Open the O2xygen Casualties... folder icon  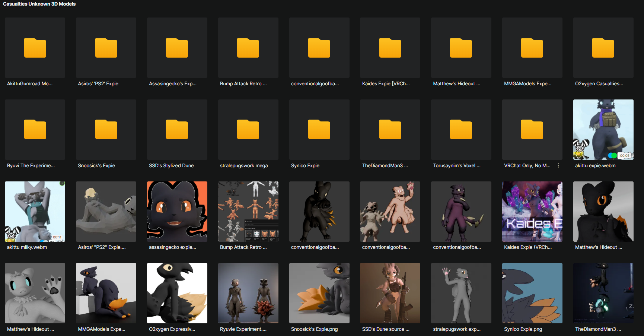[603, 48]
